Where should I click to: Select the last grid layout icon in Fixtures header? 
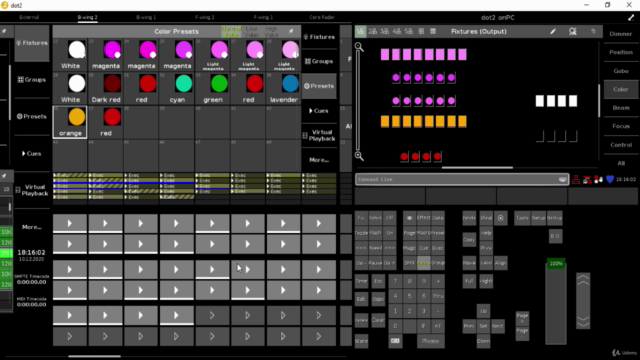433,31
